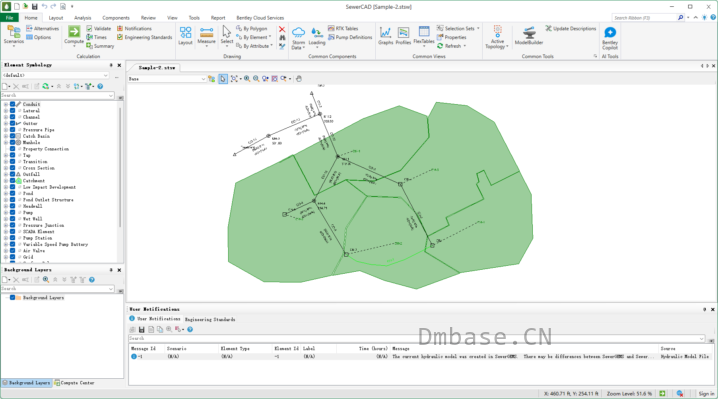This screenshot has height=399, width=718.
Task: Open Bentley Cloud Services tab
Action: [260, 18]
